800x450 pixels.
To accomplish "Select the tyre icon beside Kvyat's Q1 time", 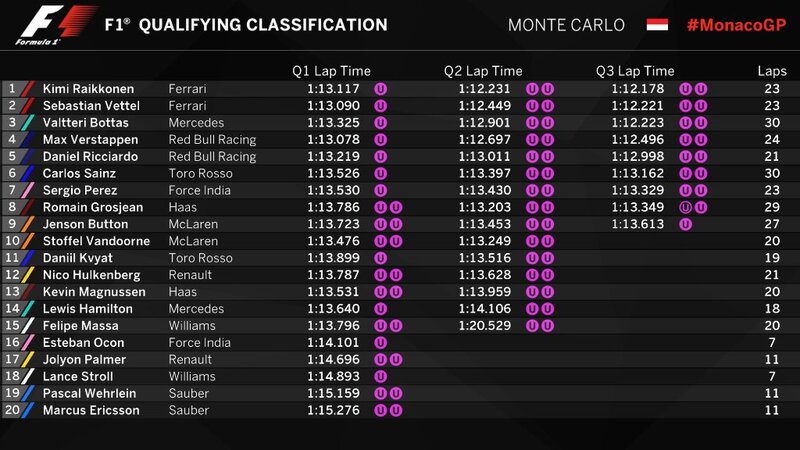I will pos(381,258).
